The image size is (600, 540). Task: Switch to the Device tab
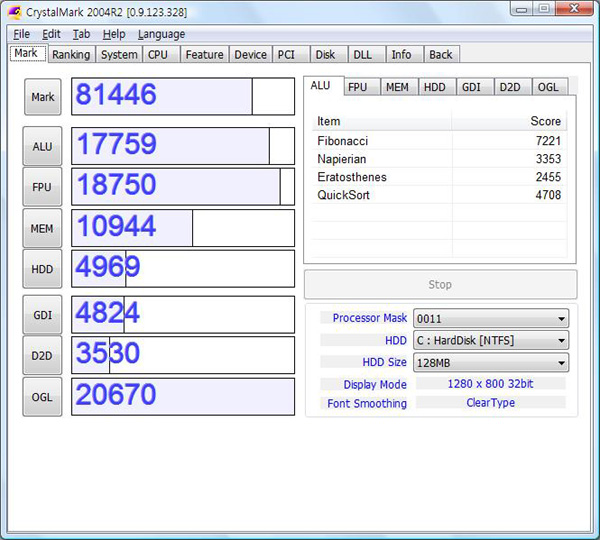click(251, 55)
